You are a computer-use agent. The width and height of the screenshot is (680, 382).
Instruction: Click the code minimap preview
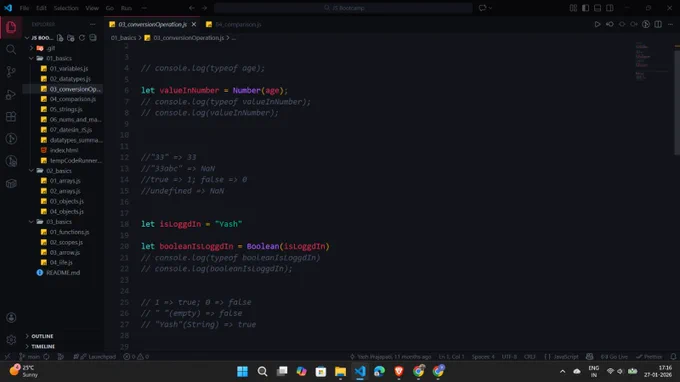(651, 61)
